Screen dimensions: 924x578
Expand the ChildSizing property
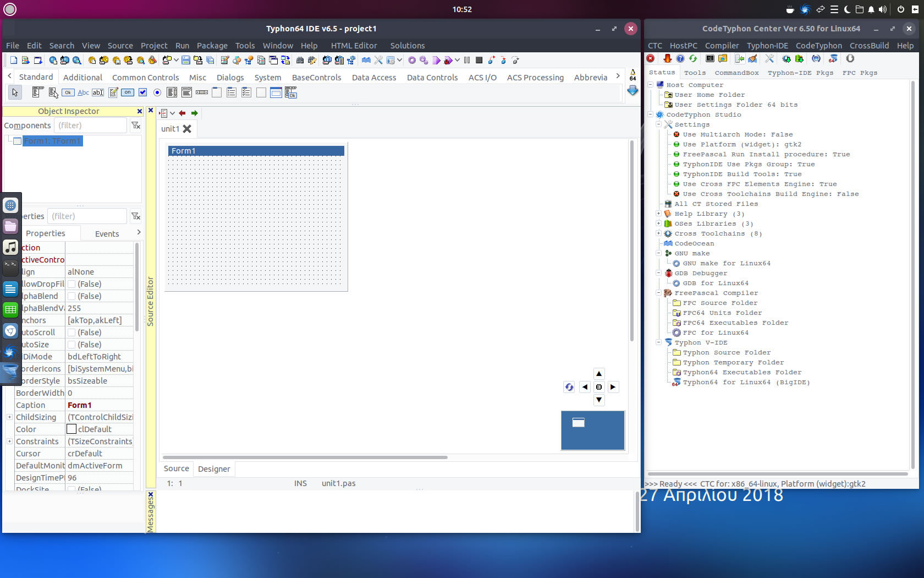point(9,417)
